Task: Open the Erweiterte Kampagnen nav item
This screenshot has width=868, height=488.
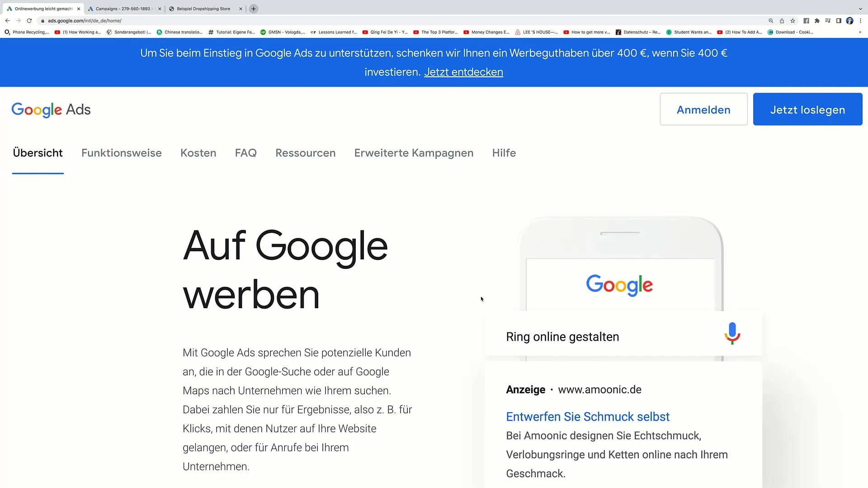Action: coord(414,153)
